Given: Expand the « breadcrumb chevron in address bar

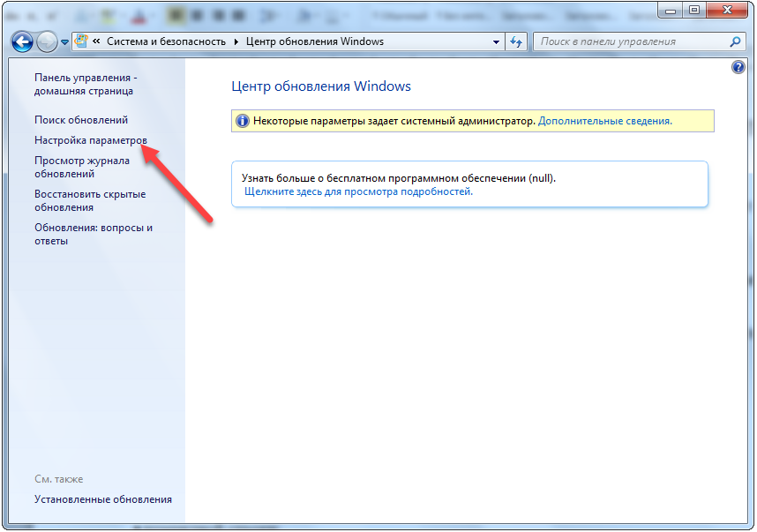Looking at the screenshot, I should [96, 41].
